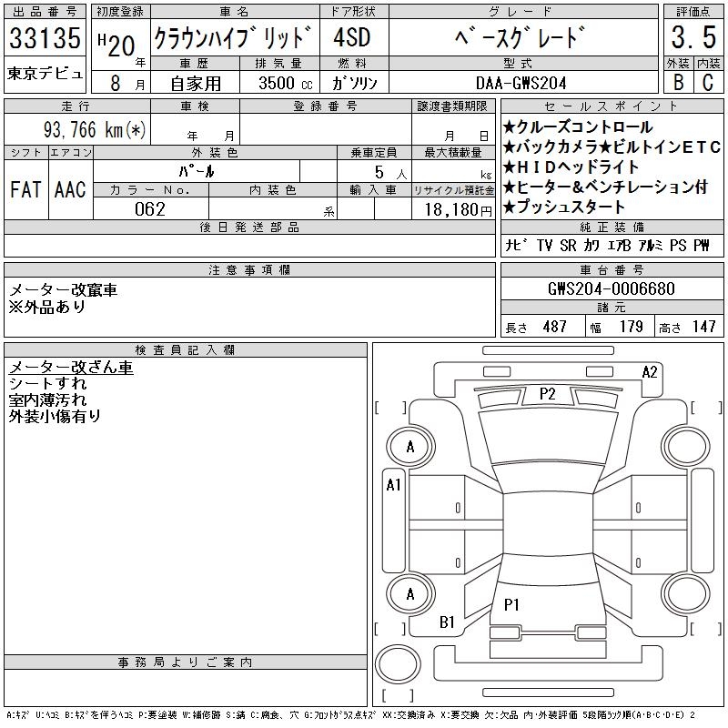Click the door shape value 4SD
Image resolution: width=728 pixels, height=728 pixels.
tap(352, 37)
